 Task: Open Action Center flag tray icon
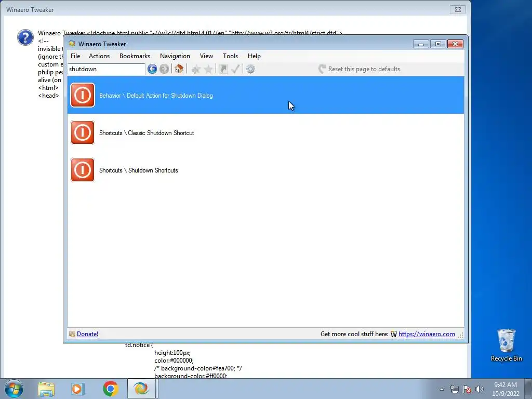point(467,389)
